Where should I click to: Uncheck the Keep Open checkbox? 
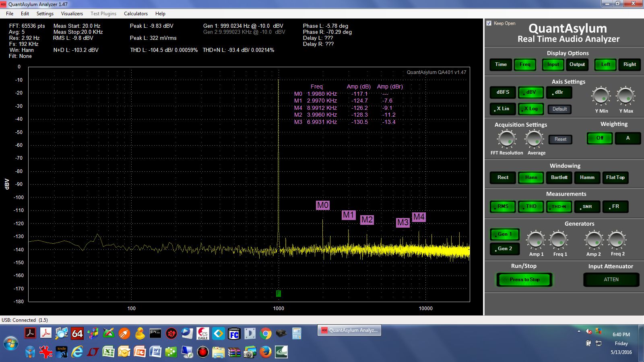(489, 23)
